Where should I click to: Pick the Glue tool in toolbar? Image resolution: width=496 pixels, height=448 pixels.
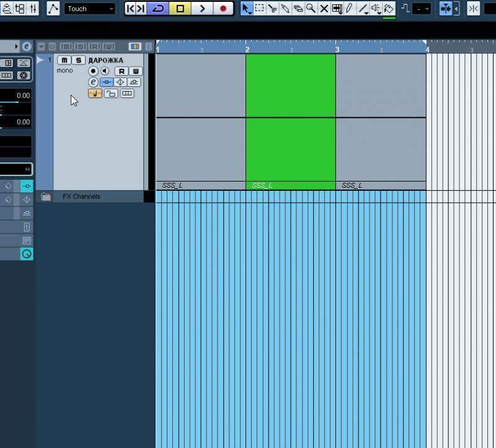click(285, 9)
